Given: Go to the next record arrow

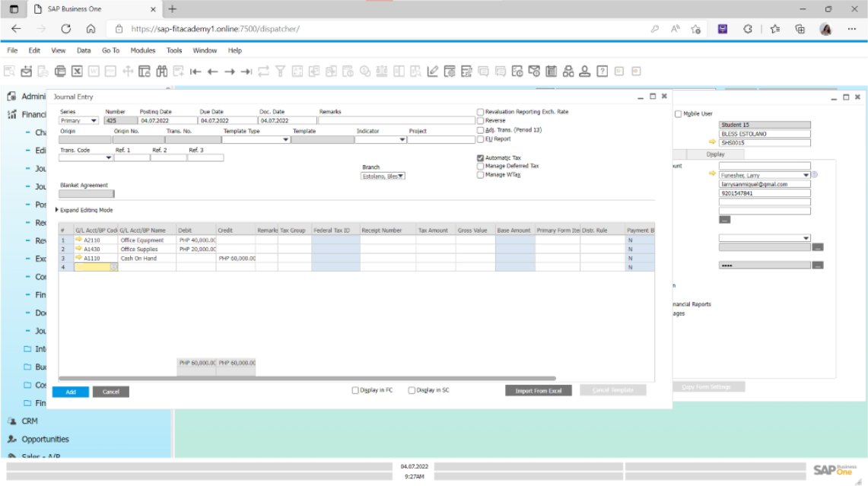Looking at the screenshot, I should (x=229, y=71).
